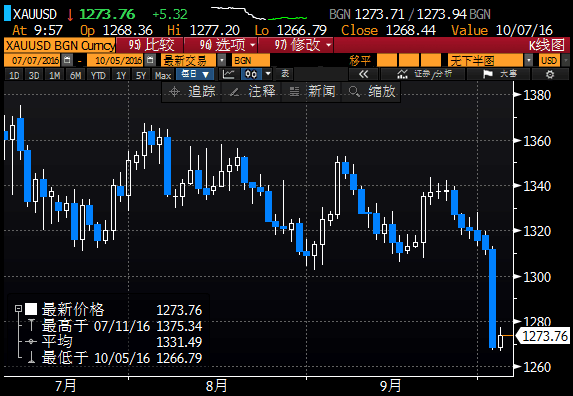The image size is (573, 396).
Task: Collapse panel with double-left chevron
Action: pos(363,74)
